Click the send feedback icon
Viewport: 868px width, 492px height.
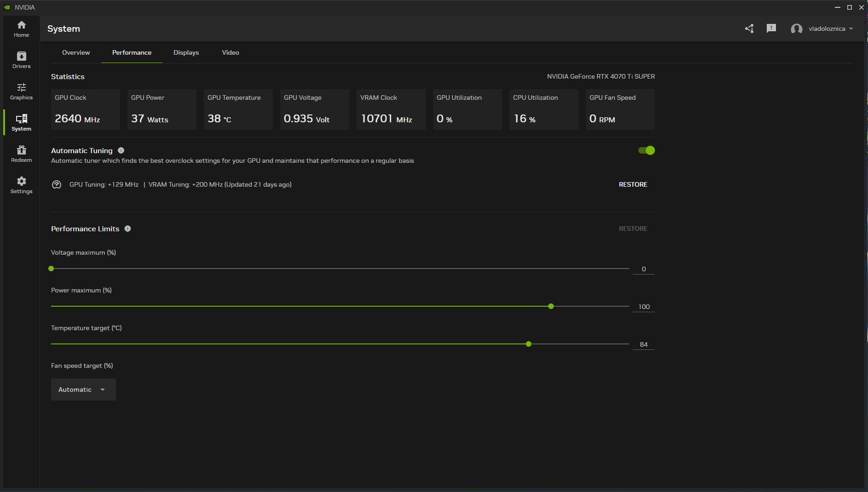(x=771, y=29)
